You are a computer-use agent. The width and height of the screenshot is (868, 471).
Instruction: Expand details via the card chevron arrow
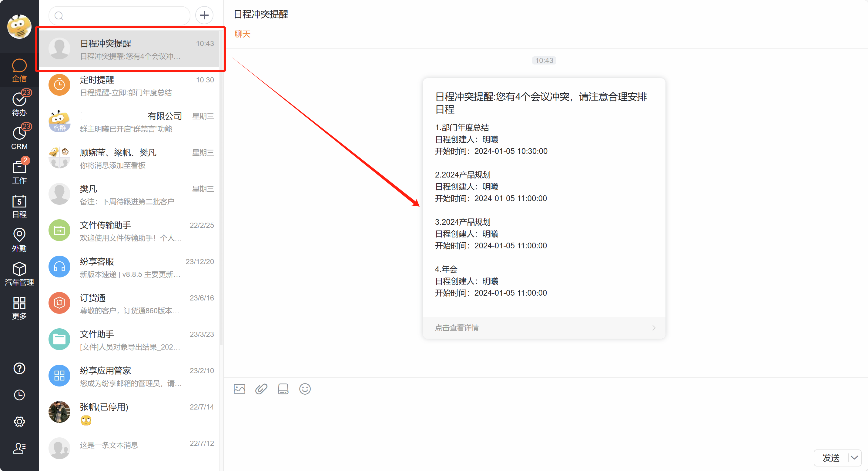[653, 327]
